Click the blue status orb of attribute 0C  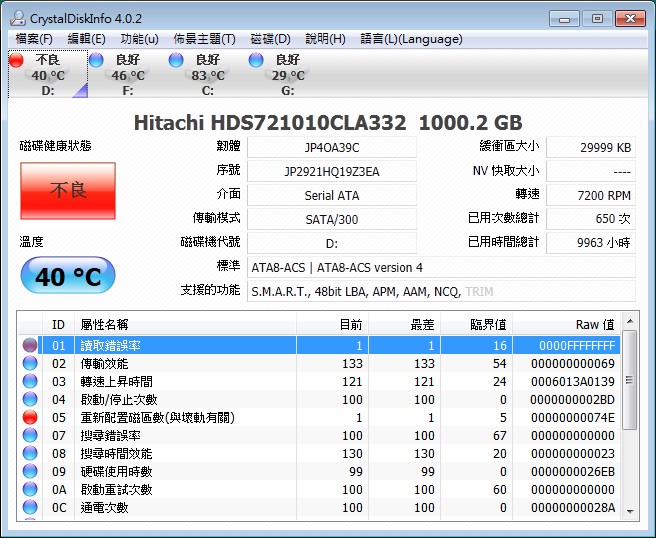point(30,507)
